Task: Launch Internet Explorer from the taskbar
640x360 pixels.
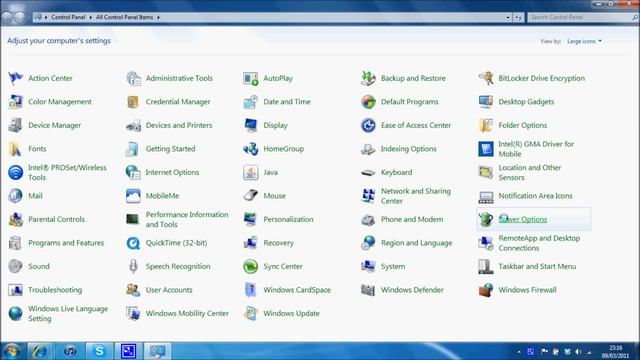Action: click(x=39, y=351)
